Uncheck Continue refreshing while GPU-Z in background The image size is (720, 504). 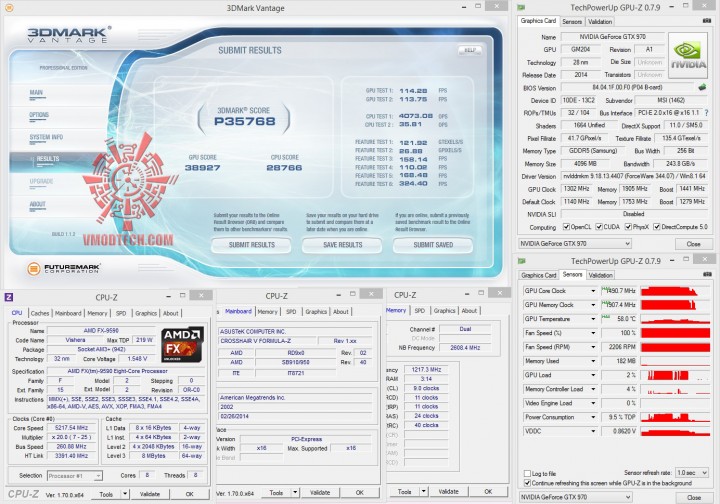[528, 483]
